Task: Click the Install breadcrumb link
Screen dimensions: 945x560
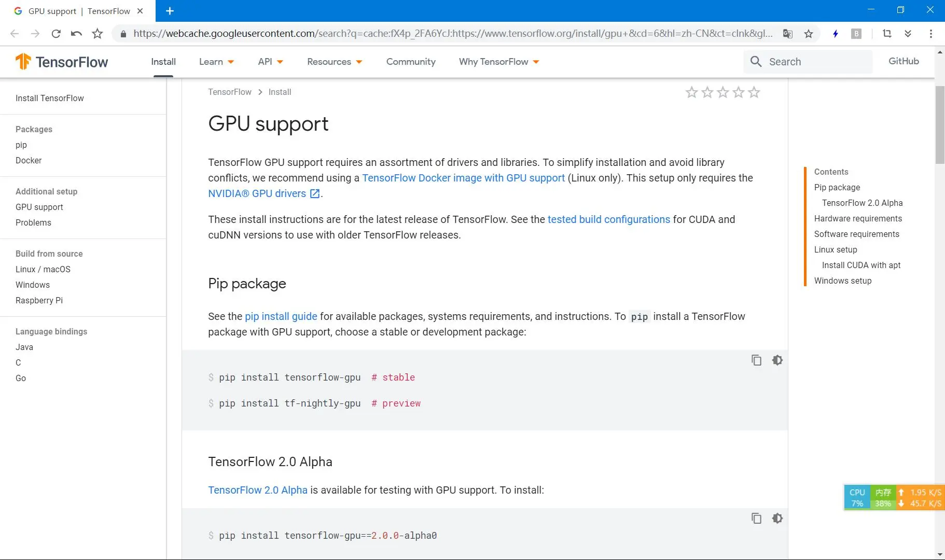Action: [280, 92]
